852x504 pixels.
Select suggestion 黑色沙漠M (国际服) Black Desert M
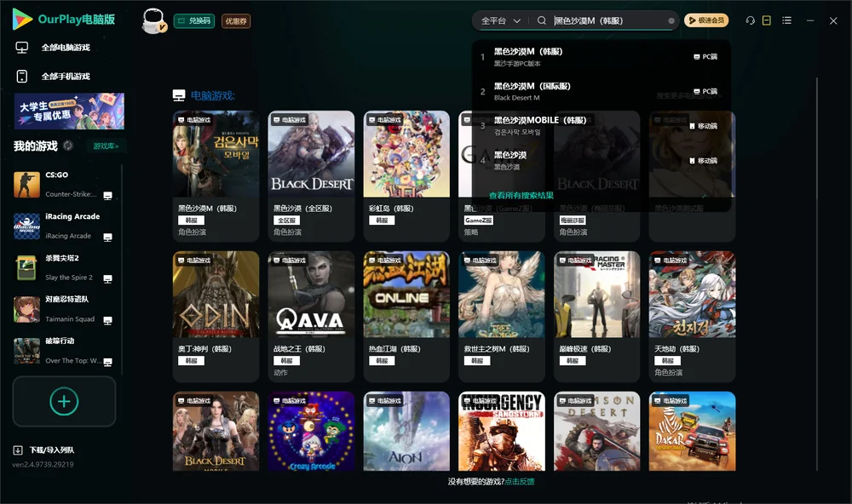[x=601, y=91]
